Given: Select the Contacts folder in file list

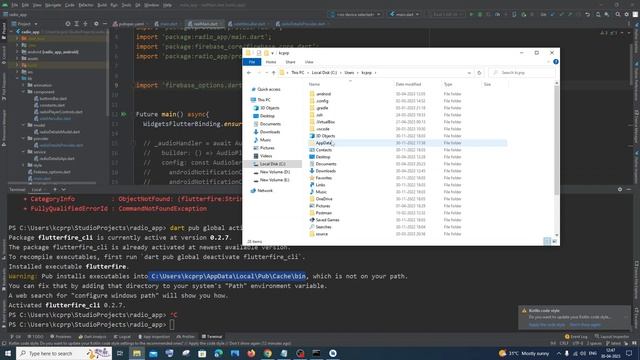Looking at the screenshot, I should click(x=407, y=150).
